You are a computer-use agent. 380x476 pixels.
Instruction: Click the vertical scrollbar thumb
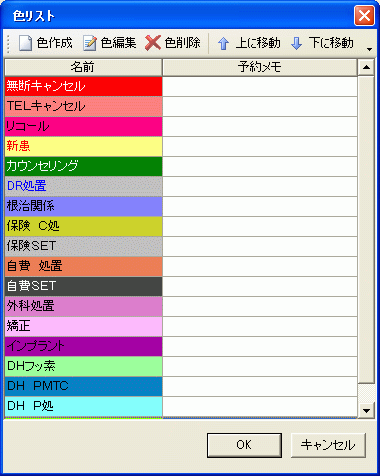(366, 229)
